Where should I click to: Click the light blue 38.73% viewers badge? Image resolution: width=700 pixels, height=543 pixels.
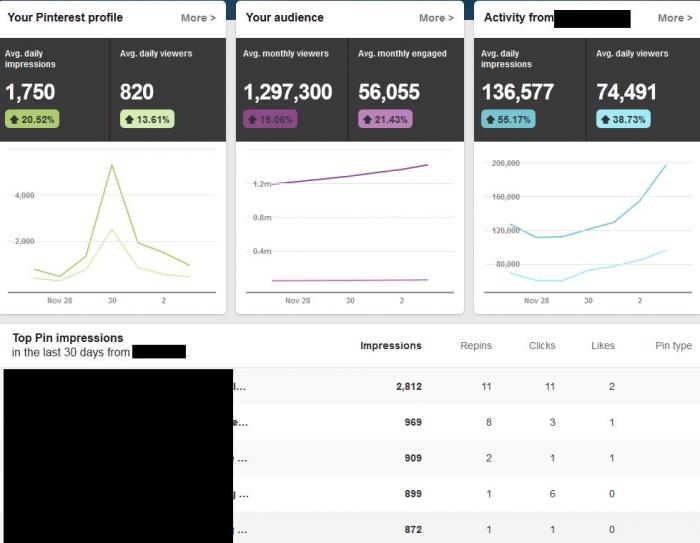(623, 119)
